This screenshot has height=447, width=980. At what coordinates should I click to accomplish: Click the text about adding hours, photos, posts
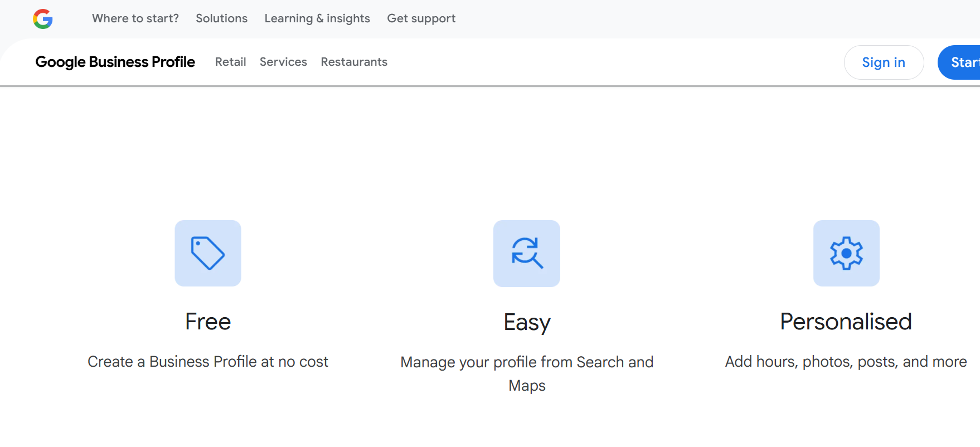click(x=846, y=362)
